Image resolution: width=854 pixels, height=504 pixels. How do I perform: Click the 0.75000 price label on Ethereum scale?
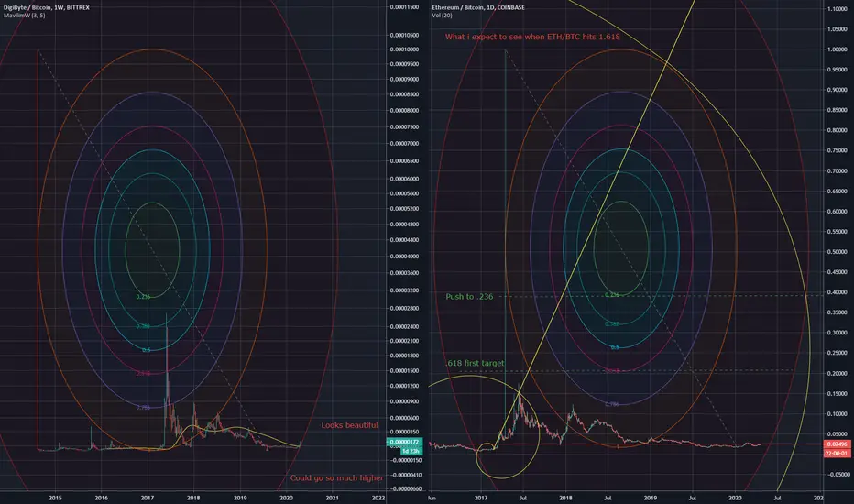[838, 151]
